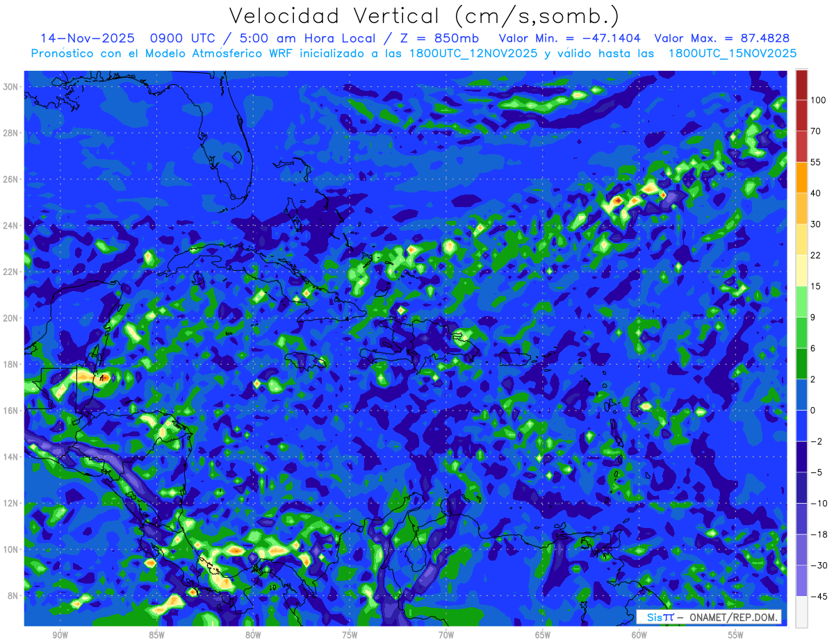
Task: Click the "80W" longitude label
Action: point(253,635)
